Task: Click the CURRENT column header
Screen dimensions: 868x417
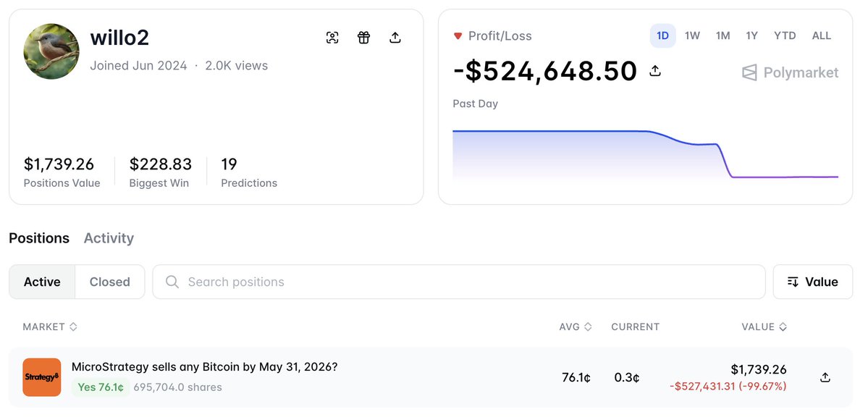Action: coord(636,327)
